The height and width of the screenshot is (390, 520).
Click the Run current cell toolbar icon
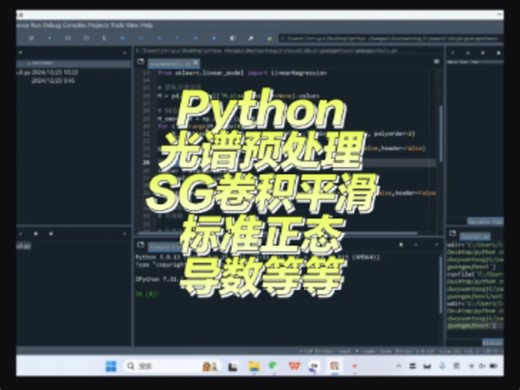pos(68,38)
